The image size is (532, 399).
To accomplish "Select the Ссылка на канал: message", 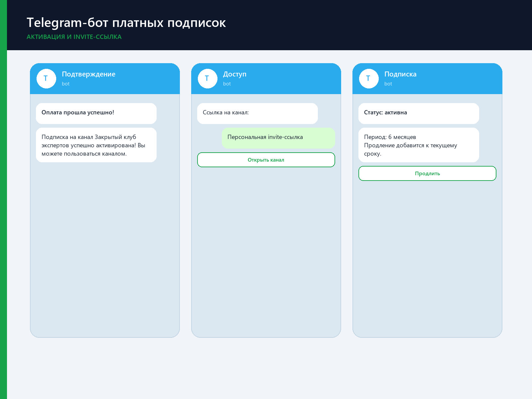I will pyautogui.click(x=257, y=113).
